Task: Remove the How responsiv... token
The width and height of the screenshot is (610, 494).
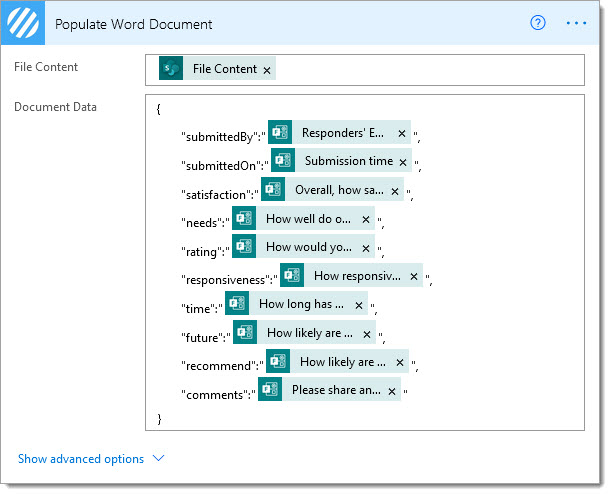Action: coord(414,277)
